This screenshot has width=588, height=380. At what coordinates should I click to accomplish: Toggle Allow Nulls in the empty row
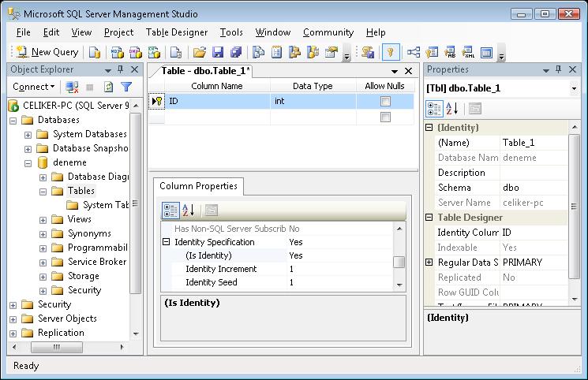click(x=385, y=117)
